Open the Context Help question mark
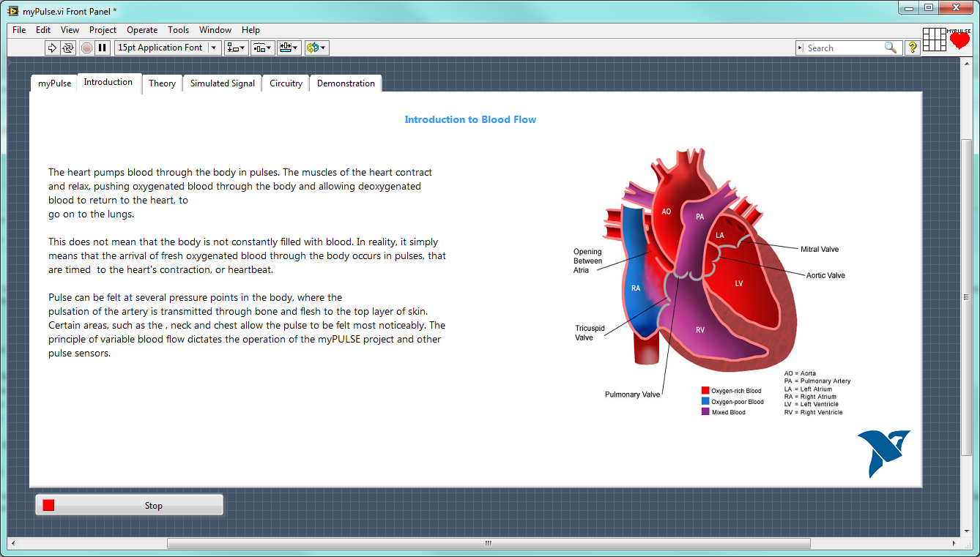 coord(912,48)
